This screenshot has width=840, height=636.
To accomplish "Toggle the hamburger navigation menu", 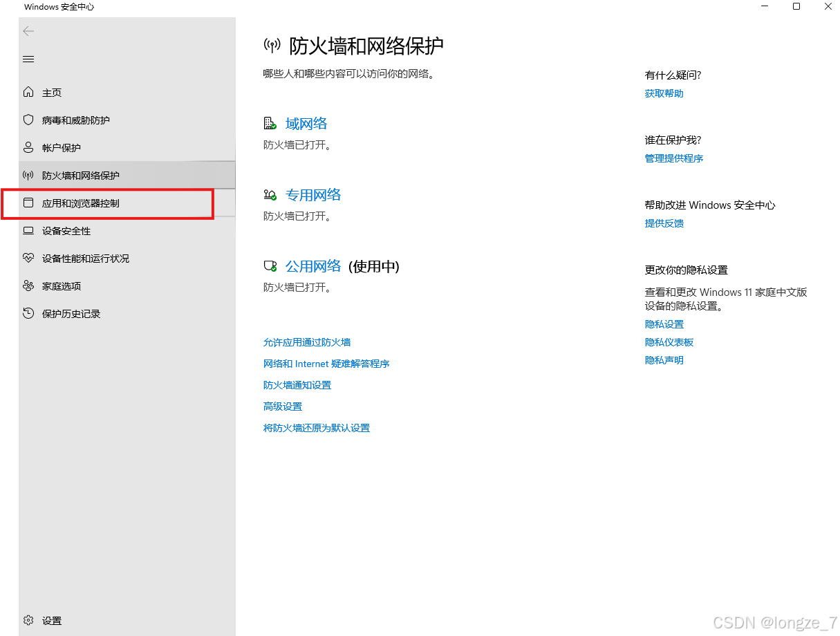I will [28, 59].
